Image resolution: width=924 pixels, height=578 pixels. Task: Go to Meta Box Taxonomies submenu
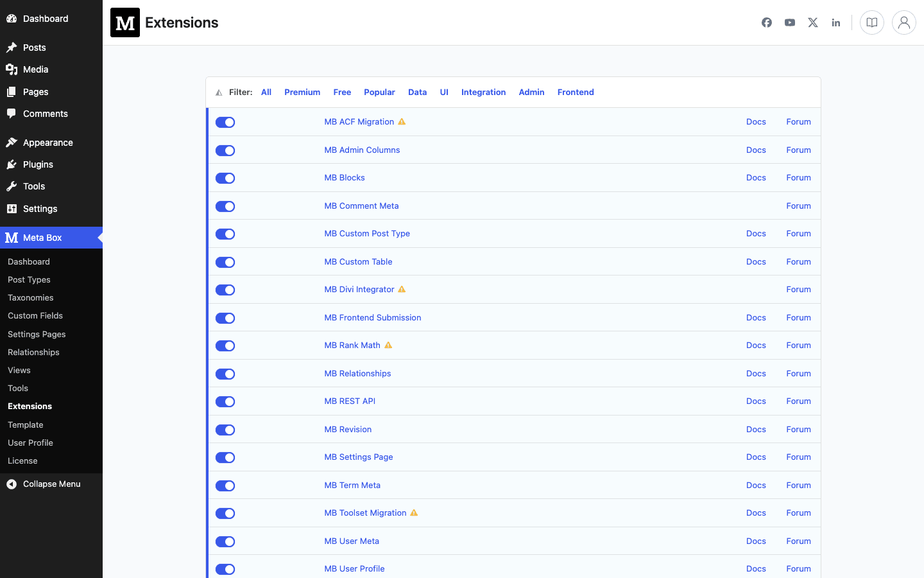pos(51,297)
